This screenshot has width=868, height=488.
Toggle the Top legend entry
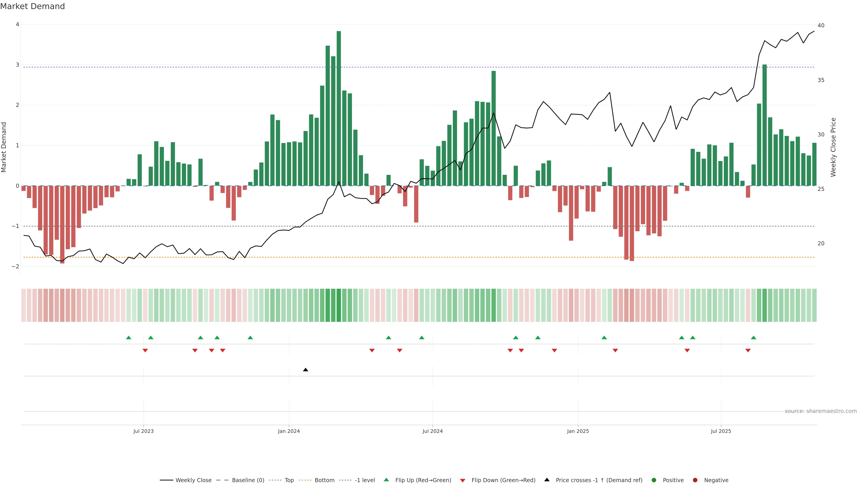pyautogui.click(x=289, y=480)
